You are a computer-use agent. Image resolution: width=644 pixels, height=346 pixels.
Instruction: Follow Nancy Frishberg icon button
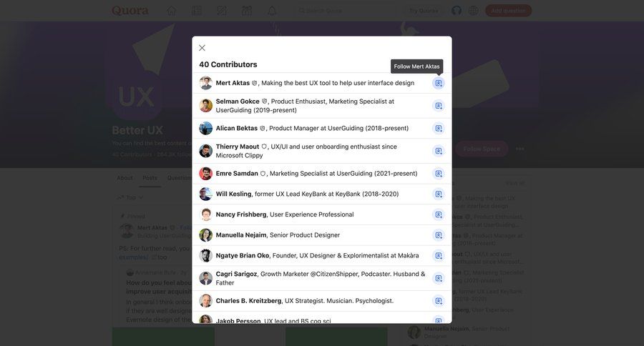point(439,214)
